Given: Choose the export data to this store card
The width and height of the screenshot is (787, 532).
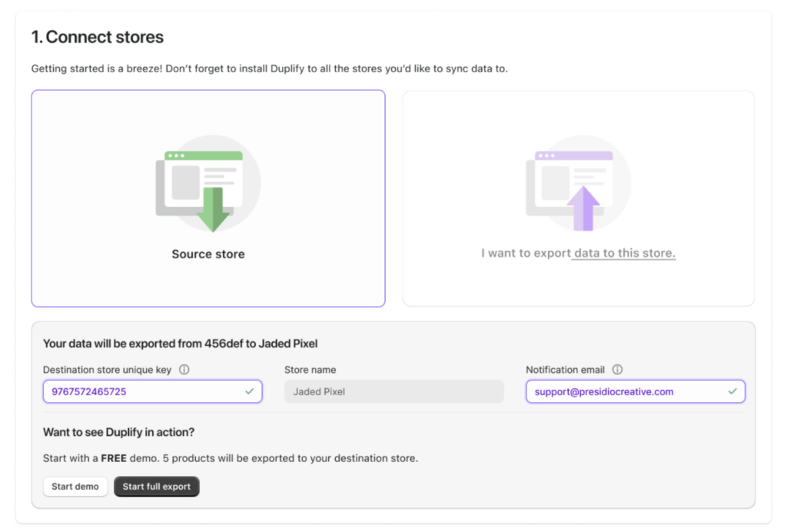Looking at the screenshot, I should [x=578, y=198].
